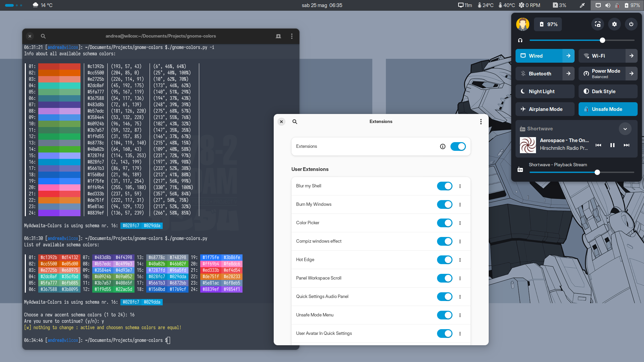Expand Bluetooth quick settings panel arrow
The image size is (644, 362).
click(x=569, y=73)
